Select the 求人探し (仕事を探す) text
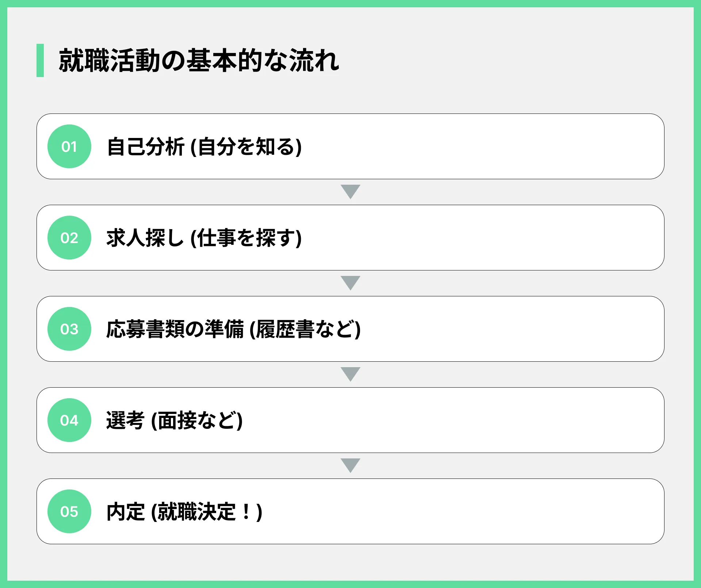The width and height of the screenshot is (701, 588). 204,238
